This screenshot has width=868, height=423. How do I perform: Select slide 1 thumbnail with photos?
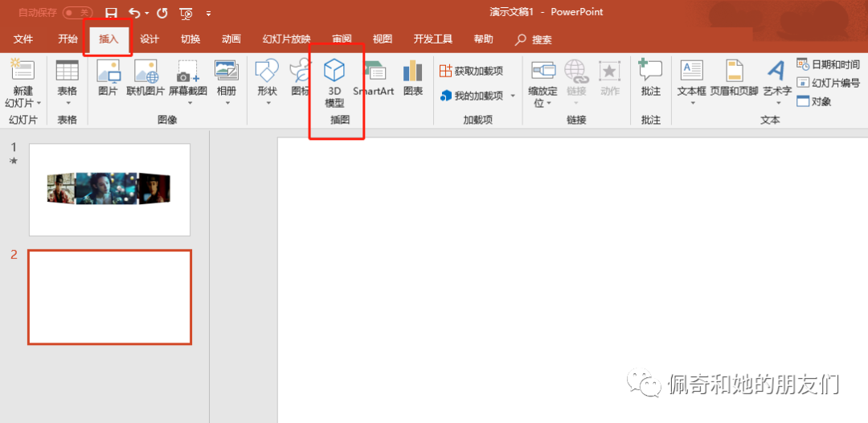109,190
